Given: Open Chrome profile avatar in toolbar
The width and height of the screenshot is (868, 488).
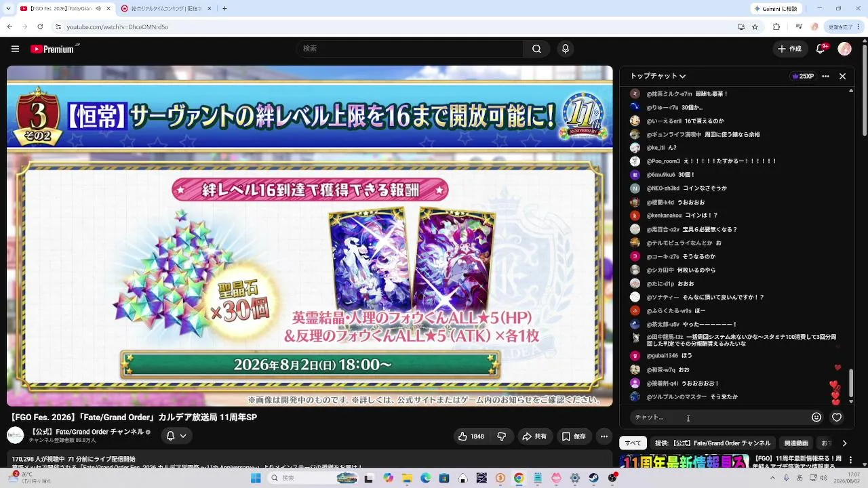Looking at the screenshot, I should click(815, 26).
